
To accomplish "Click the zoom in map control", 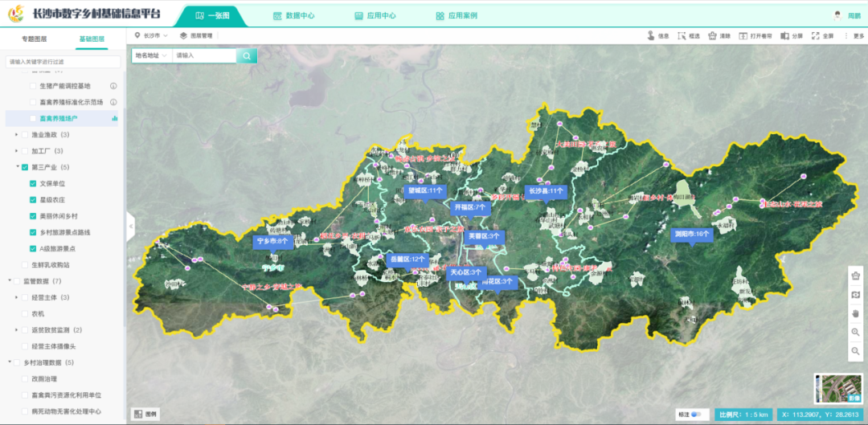I will [855, 332].
